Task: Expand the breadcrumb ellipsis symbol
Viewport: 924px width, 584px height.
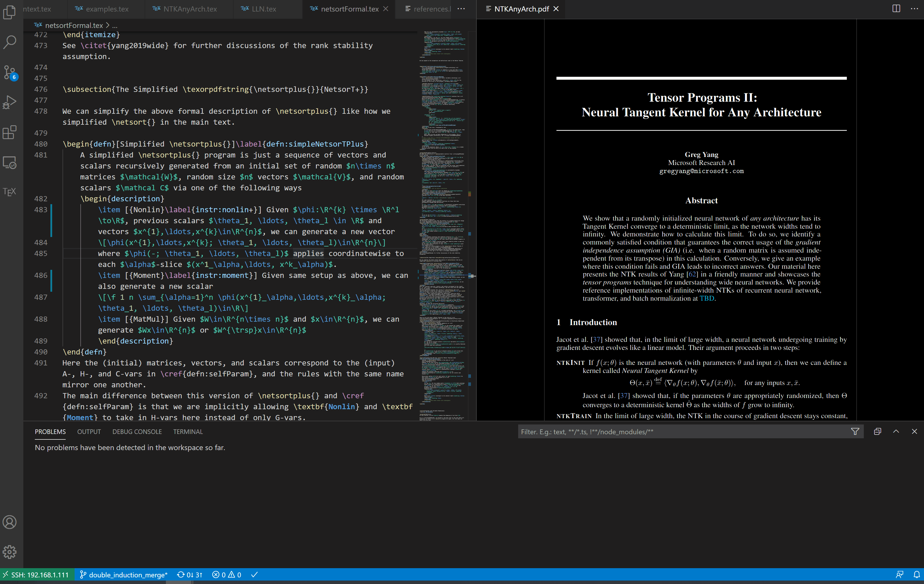Action: pos(115,25)
